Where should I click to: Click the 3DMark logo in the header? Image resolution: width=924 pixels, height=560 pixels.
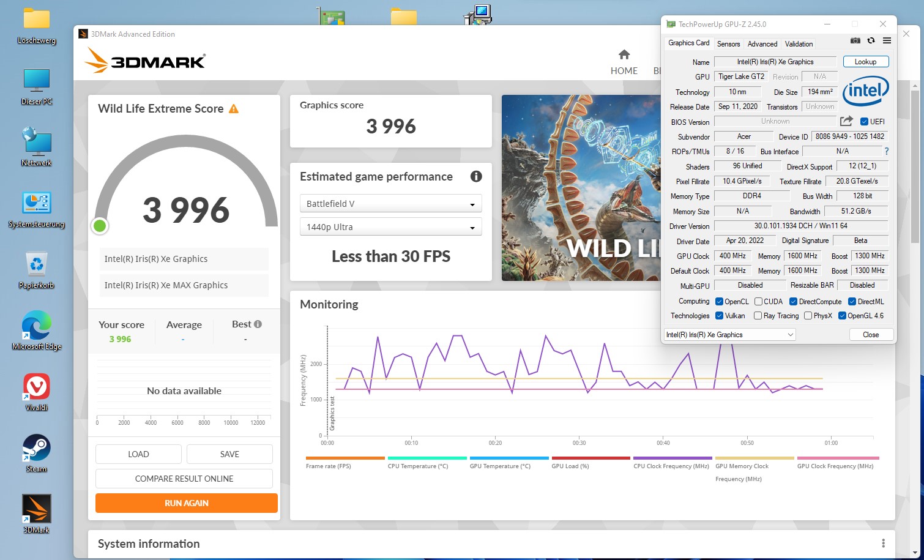[x=145, y=61]
